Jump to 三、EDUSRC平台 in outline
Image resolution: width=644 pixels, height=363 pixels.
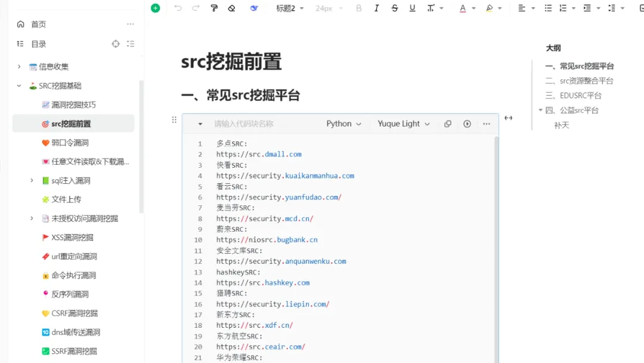574,96
